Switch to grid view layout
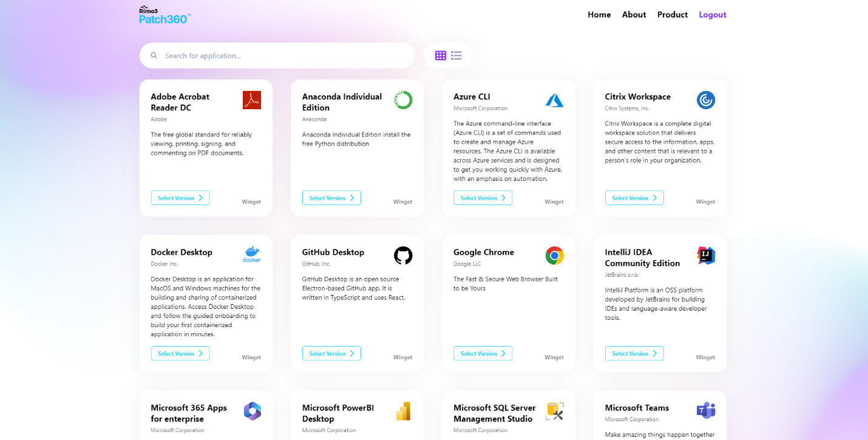Viewport: 868px width, 440px height. 441,56
